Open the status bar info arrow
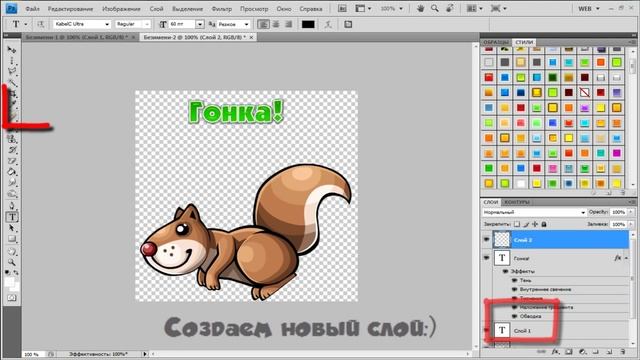640x360 pixels. coord(144,354)
